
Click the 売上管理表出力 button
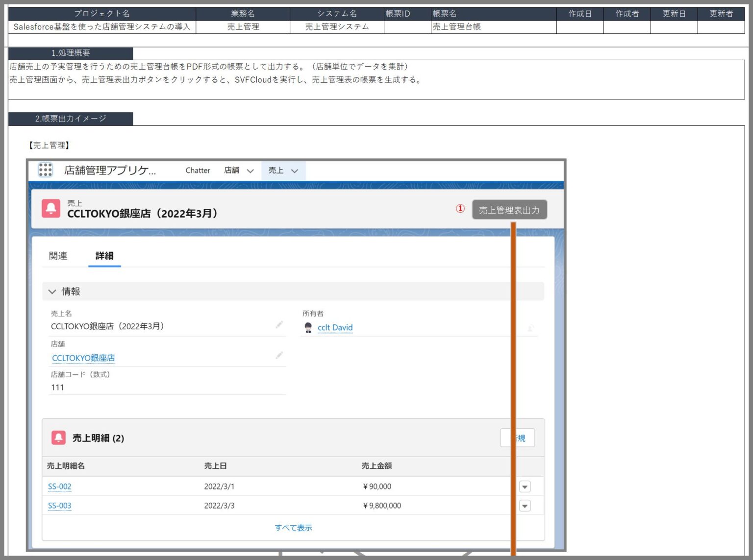pos(509,210)
